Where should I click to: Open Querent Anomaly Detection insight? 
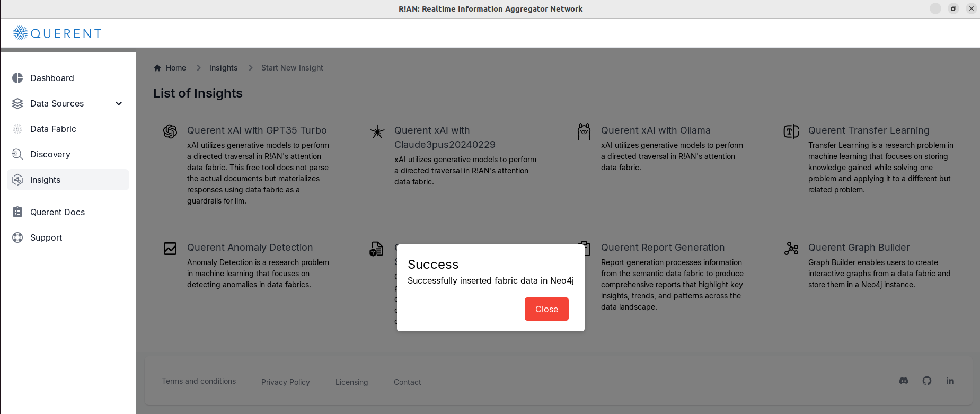[250, 248]
